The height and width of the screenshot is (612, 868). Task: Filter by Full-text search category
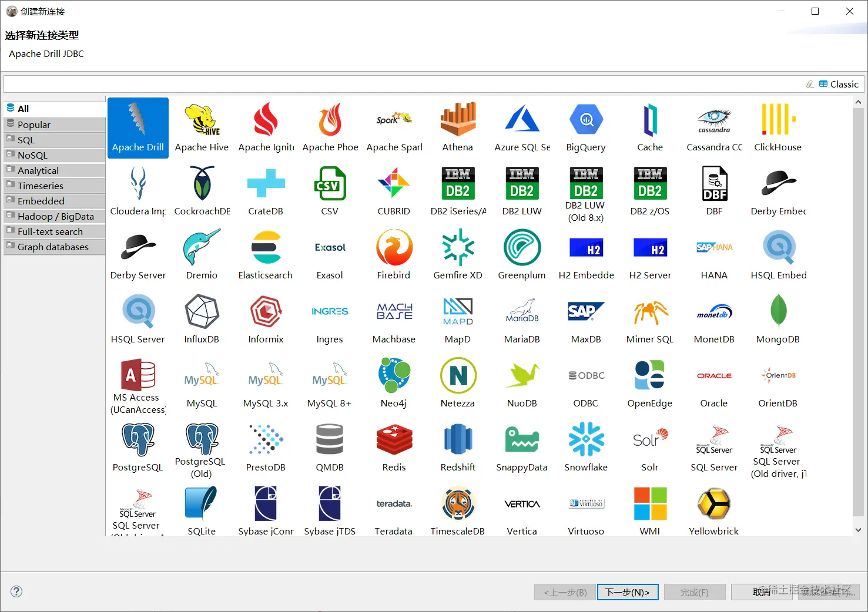(x=54, y=231)
